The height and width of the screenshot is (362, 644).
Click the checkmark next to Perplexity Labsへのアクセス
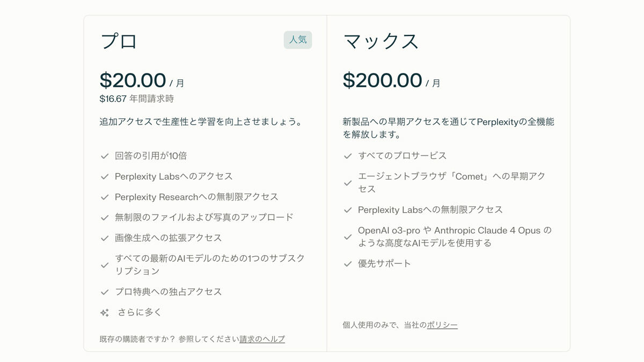pyautogui.click(x=105, y=176)
